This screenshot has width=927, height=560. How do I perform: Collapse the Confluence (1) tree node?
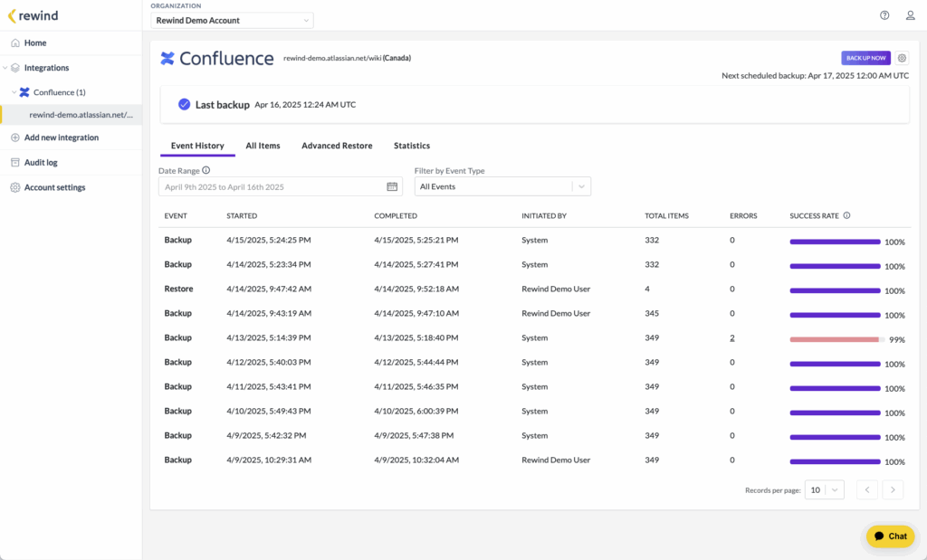pos(14,92)
